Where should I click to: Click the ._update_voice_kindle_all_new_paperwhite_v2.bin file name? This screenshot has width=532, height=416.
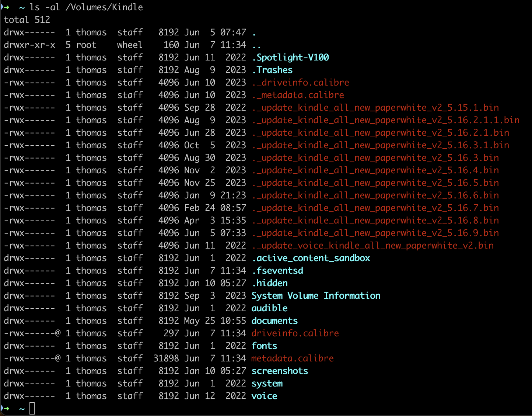[x=373, y=246]
